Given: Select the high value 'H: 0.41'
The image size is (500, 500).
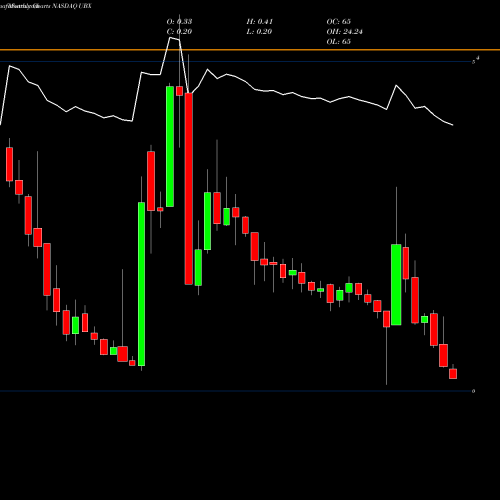Looking at the screenshot, I should pyautogui.click(x=260, y=21).
